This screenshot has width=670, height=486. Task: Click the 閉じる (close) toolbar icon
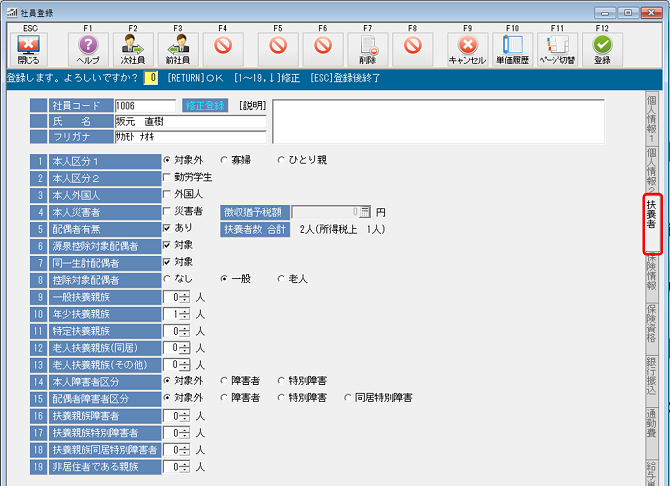point(29,46)
